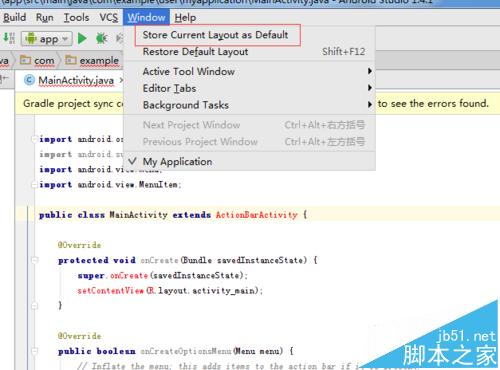Open the Tools menu
500x370 pixels.
coord(76,17)
